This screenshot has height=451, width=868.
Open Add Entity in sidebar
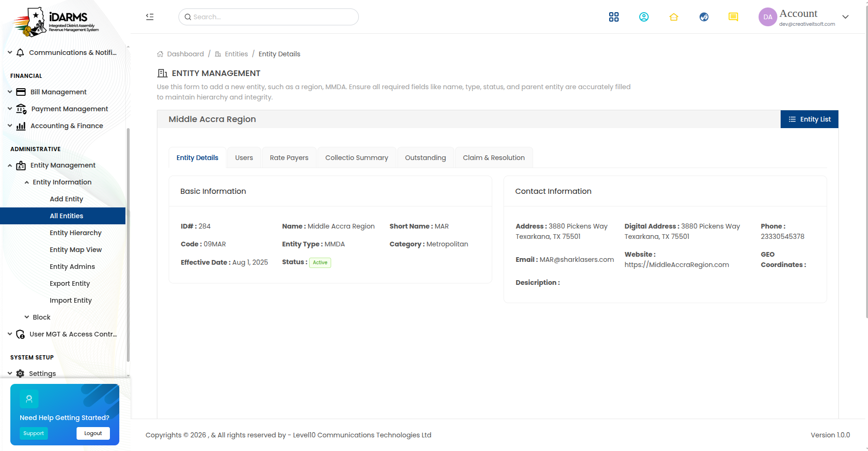66,199
